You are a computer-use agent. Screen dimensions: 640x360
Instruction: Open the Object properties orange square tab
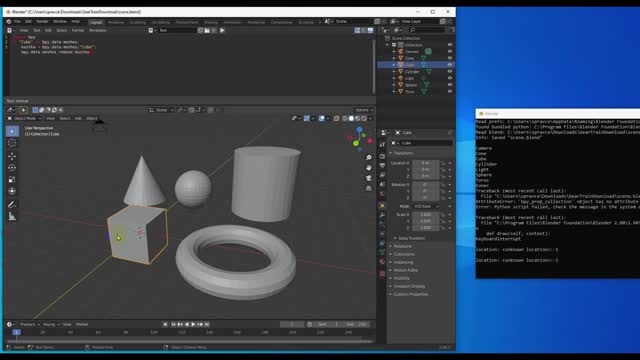click(x=382, y=205)
